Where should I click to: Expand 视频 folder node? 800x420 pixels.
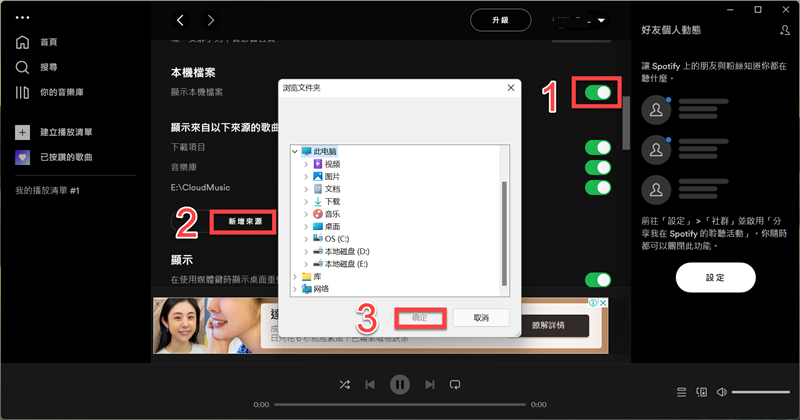click(x=306, y=164)
